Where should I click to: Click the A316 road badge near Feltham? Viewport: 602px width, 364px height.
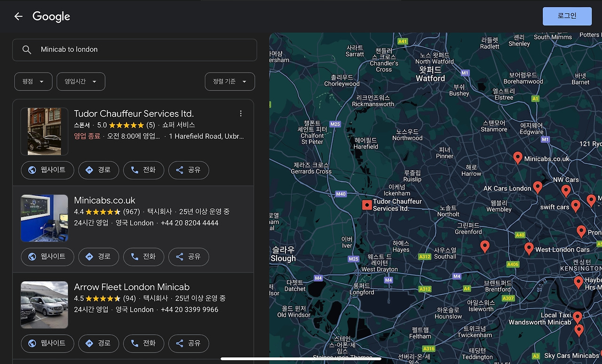click(x=429, y=348)
